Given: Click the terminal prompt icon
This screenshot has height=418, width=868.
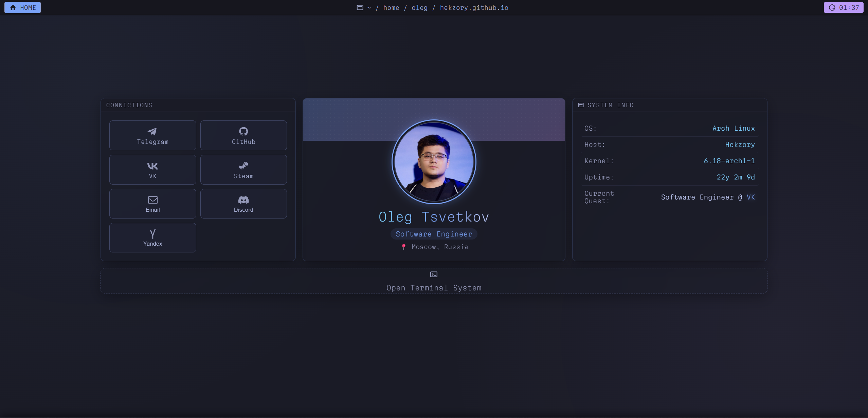Looking at the screenshot, I should pyautogui.click(x=434, y=274).
